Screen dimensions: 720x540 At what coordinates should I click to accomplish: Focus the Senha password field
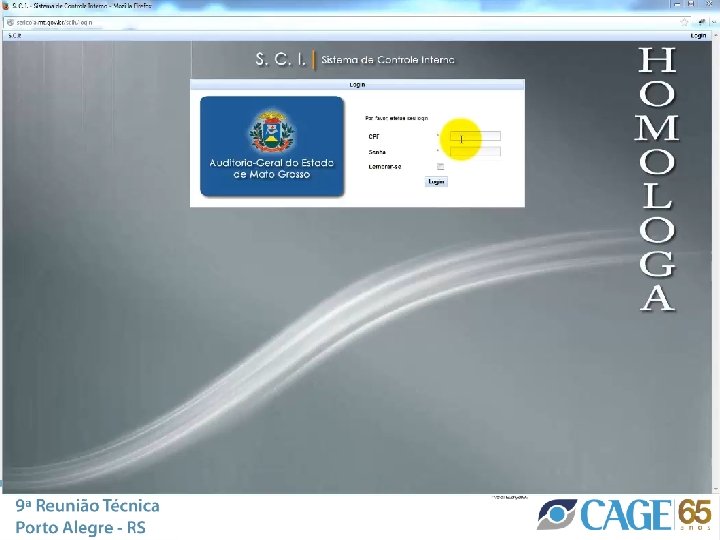[475, 152]
